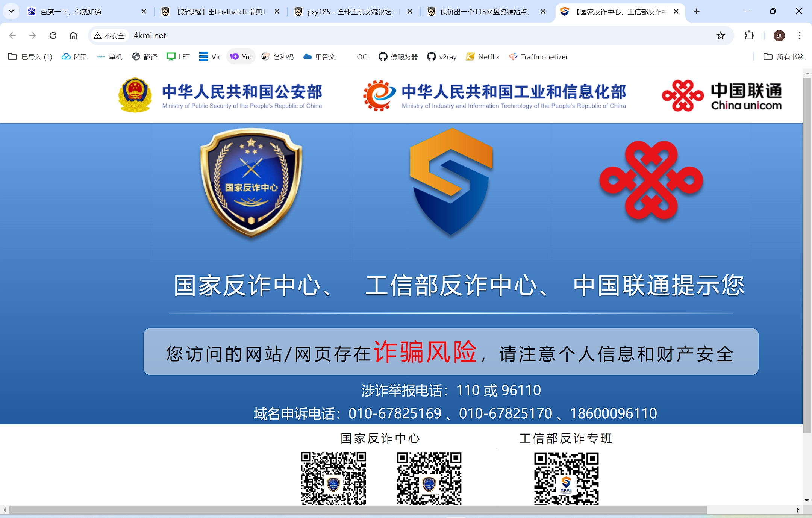Click the 国家反诈中心 shield badge

(251, 183)
